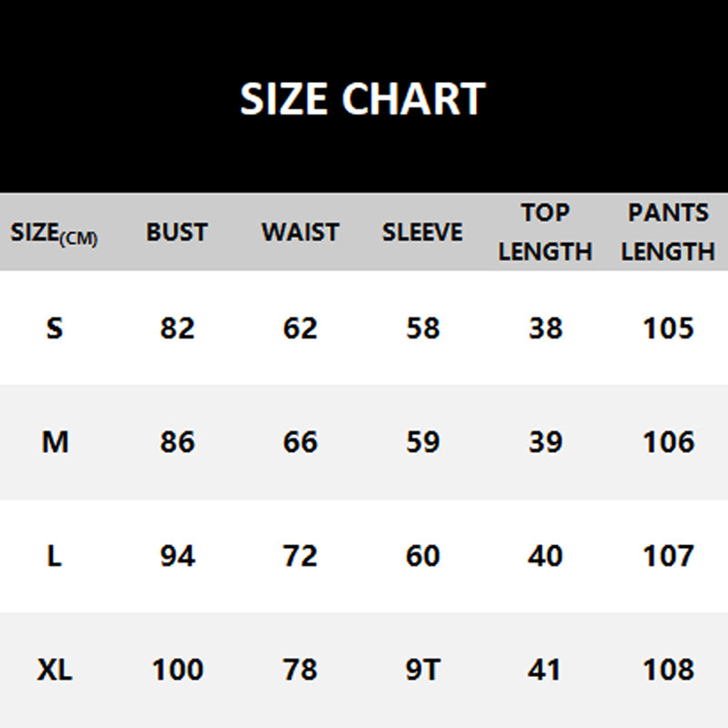The image size is (728, 728).
Task: Select the WAIST column header
Action: pyautogui.click(x=300, y=232)
